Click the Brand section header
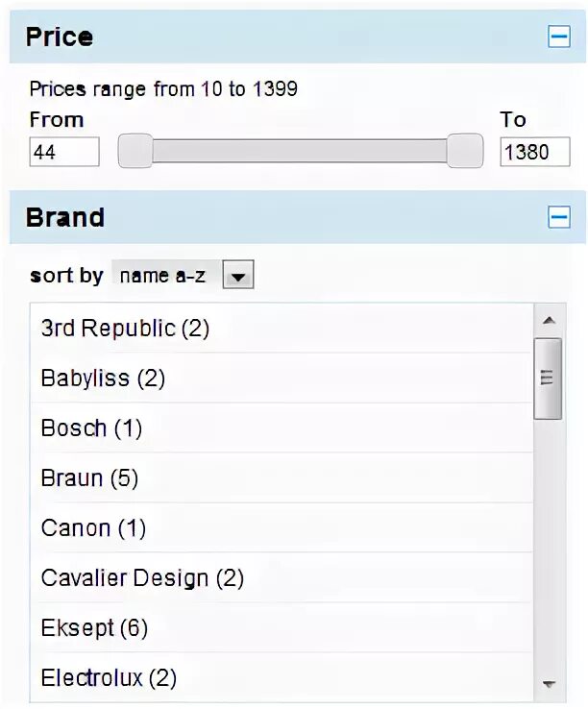 (x=65, y=218)
